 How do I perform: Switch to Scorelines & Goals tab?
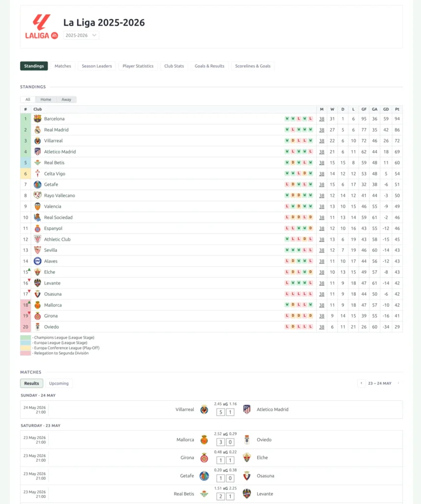tap(253, 66)
